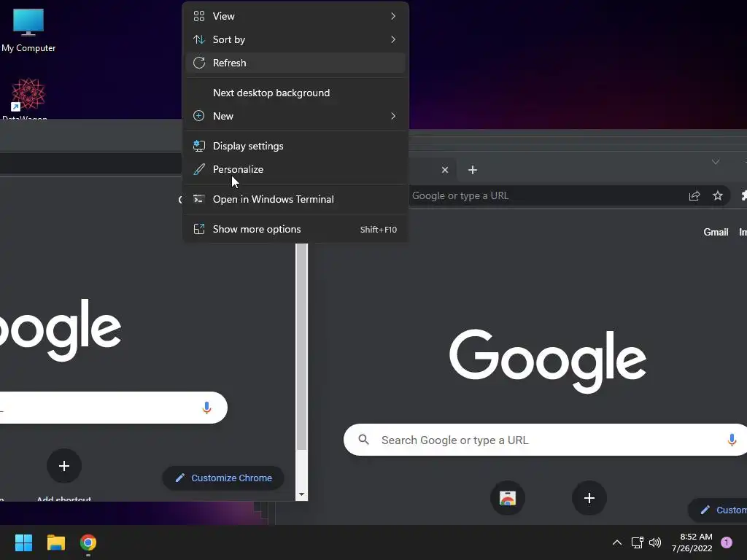The image size is (747, 560).
Task: Open Display settings from context menu
Action: click(x=295, y=146)
